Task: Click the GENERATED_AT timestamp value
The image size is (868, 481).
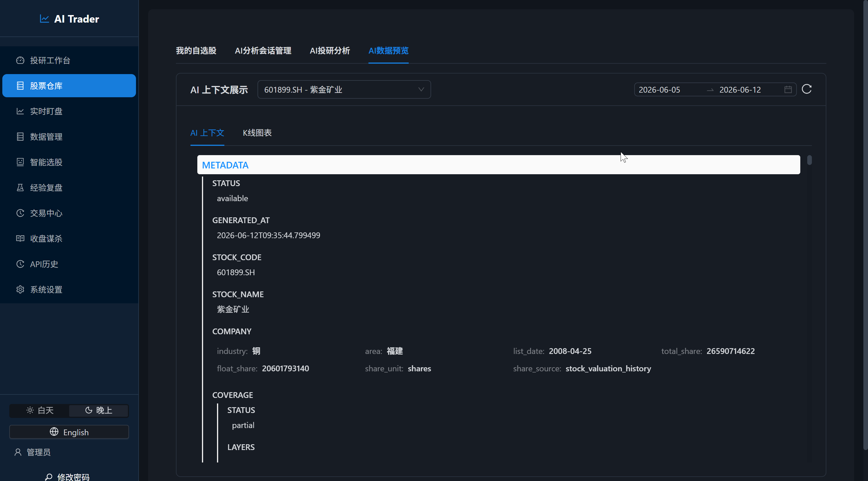Action: (x=269, y=235)
